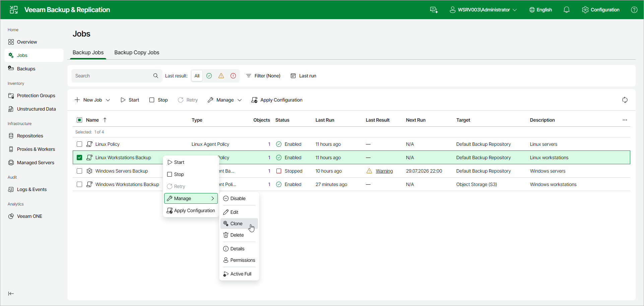Filter by success last result icon
Viewport: 644px width, 306px height.
coord(209,76)
